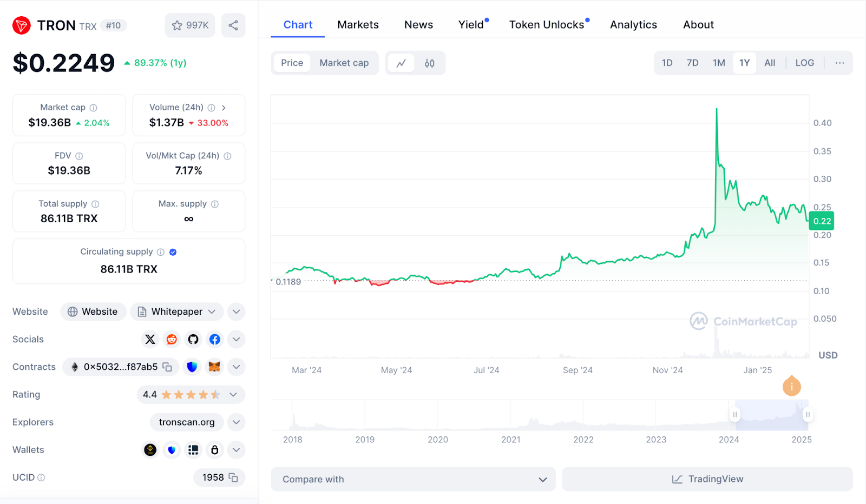Open TRON's GitHub social link
The image size is (866, 504).
click(193, 339)
